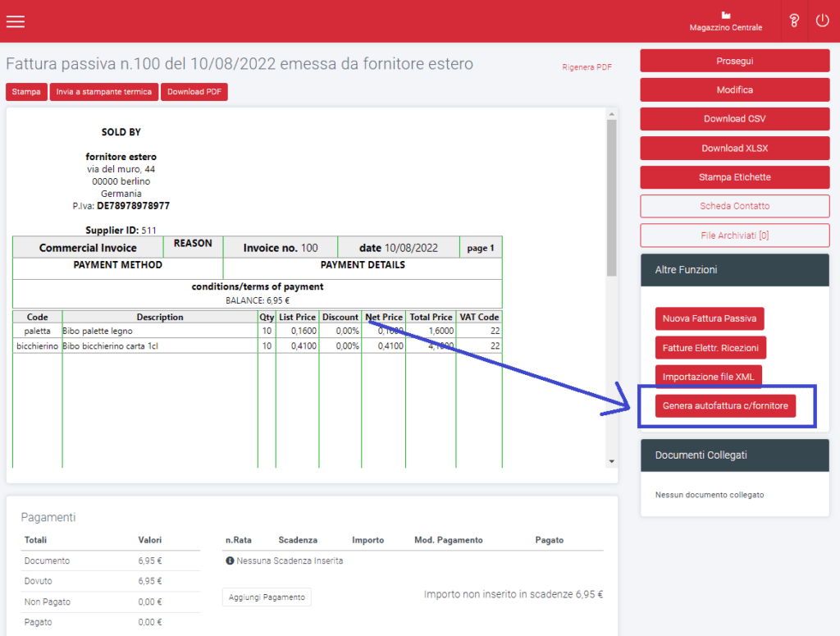Open the hamburger menu
This screenshot has width=840, height=636.
tap(16, 21)
